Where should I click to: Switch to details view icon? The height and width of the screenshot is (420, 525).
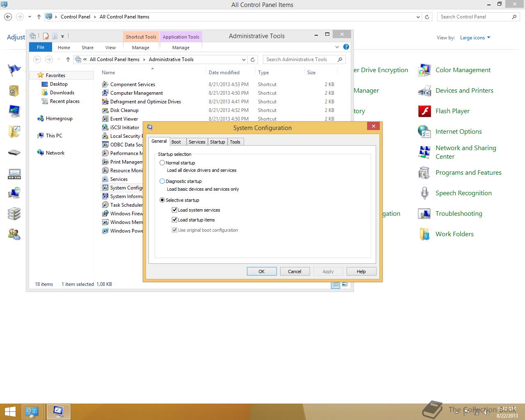[336, 284]
